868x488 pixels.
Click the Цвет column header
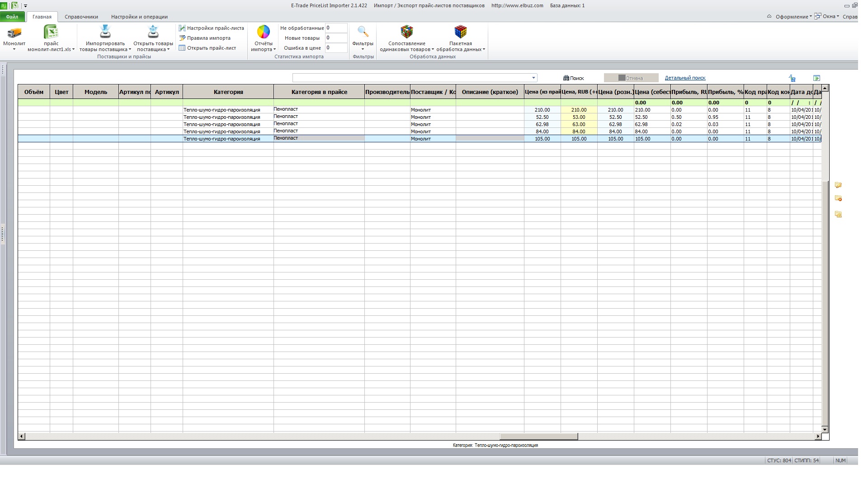pos(61,92)
